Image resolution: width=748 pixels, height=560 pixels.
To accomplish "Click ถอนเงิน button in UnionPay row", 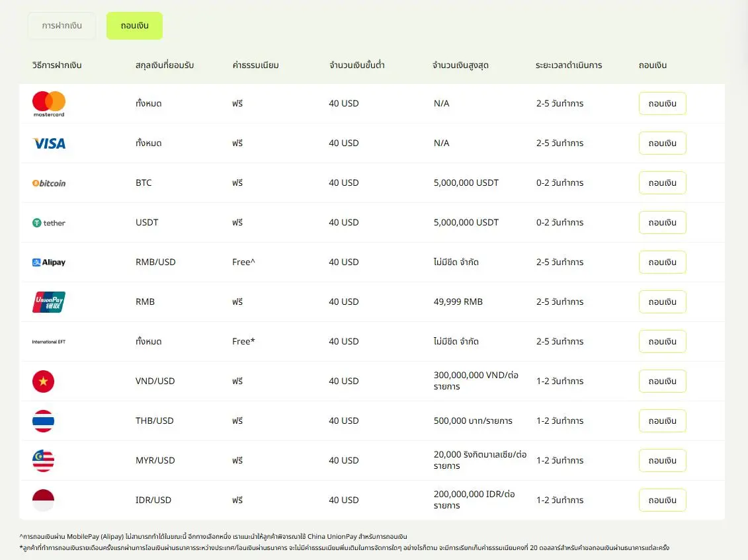I will tap(662, 302).
